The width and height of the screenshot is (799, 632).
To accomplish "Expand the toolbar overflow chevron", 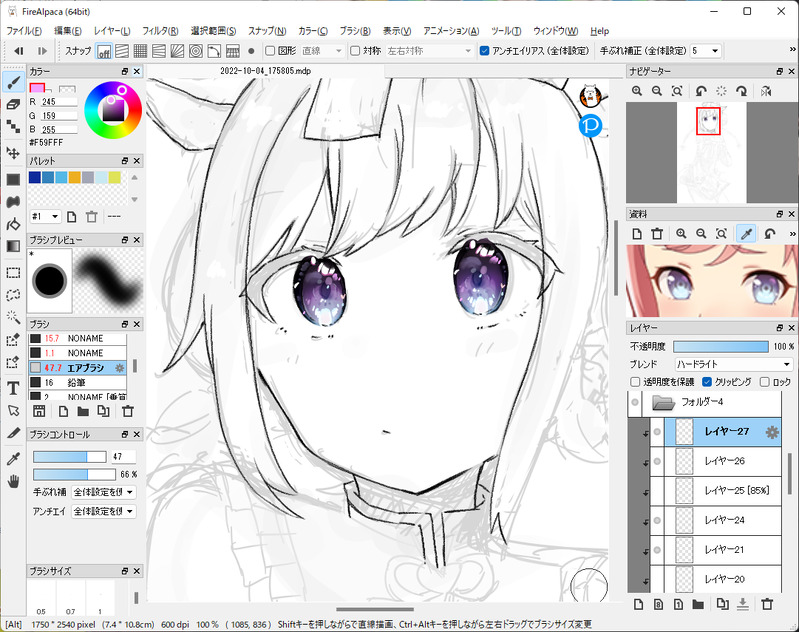I will 792,49.
